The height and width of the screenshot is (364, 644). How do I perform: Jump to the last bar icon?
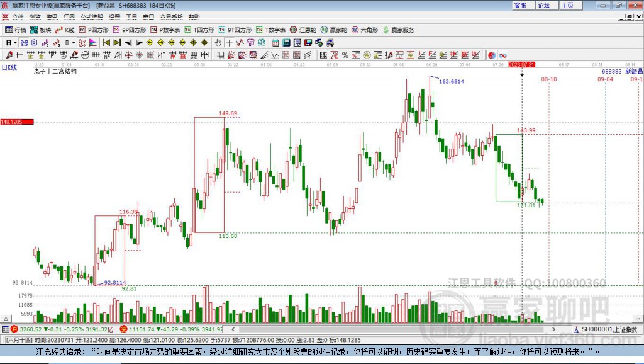[117, 43]
